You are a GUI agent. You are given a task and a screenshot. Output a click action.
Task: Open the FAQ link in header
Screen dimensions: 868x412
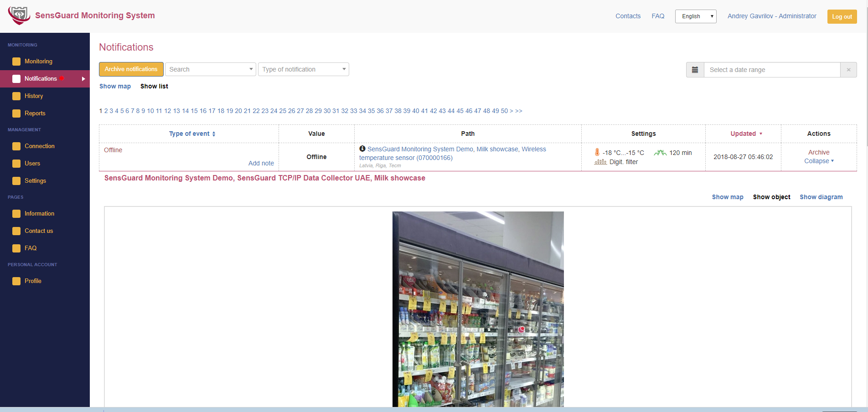[x=658, y=16]
